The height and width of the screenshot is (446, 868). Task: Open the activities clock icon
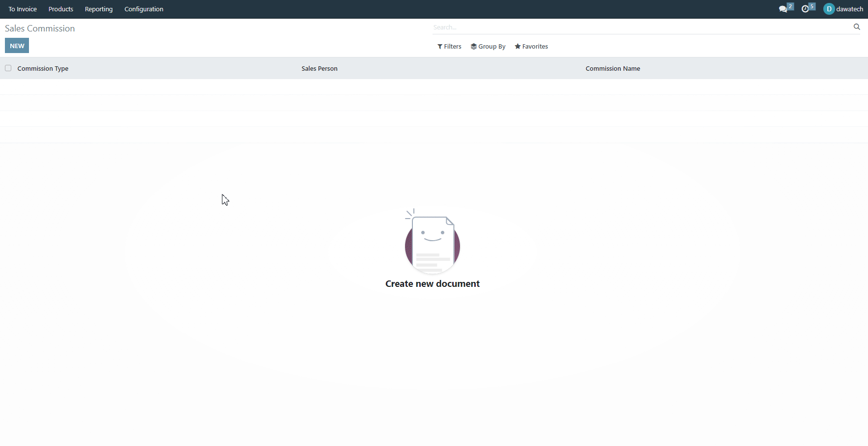point(808,9)
